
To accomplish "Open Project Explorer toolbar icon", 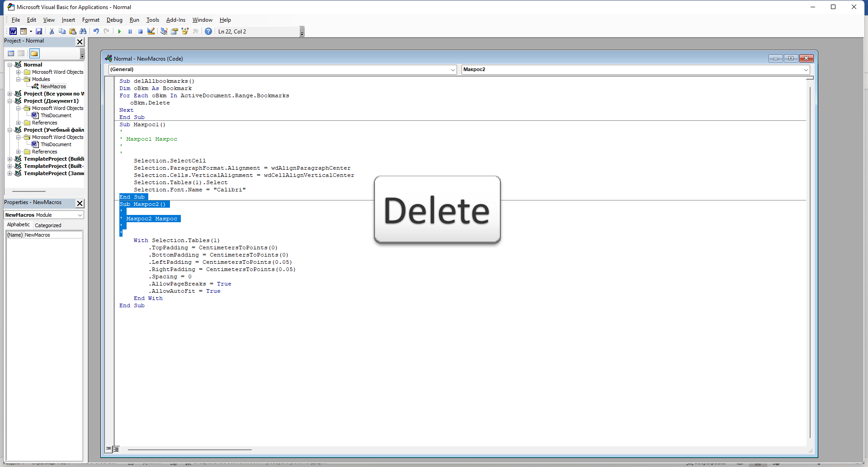I will [x=164, y=31].
